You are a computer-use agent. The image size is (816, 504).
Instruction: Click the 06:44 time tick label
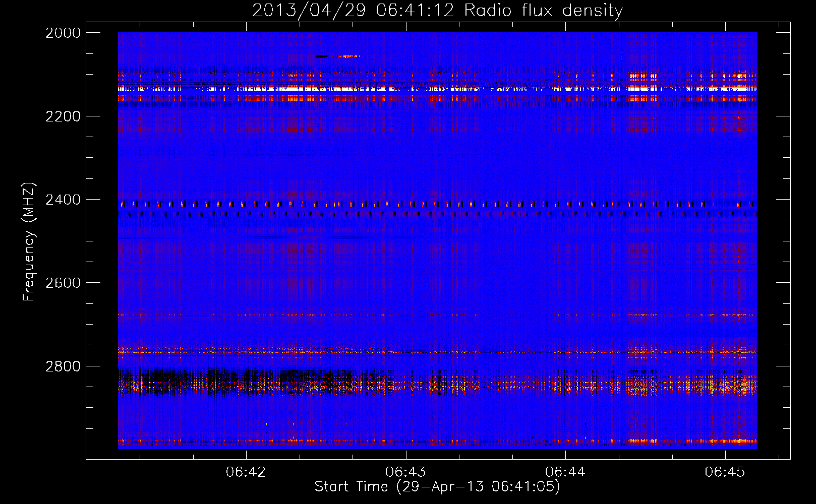[565, 472]
